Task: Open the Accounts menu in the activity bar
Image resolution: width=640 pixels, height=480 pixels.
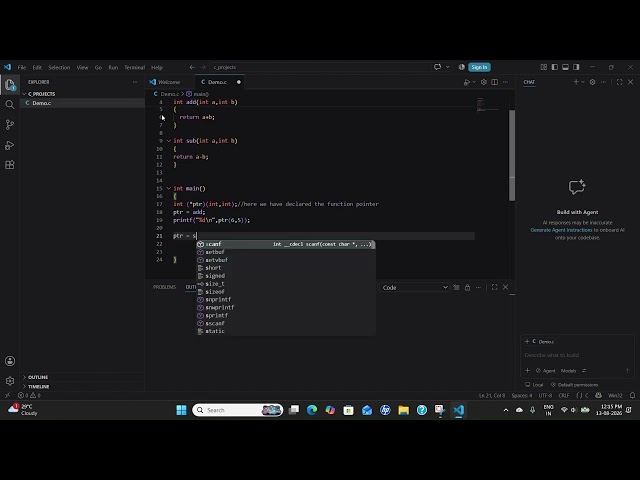Action: coord(10,361)
